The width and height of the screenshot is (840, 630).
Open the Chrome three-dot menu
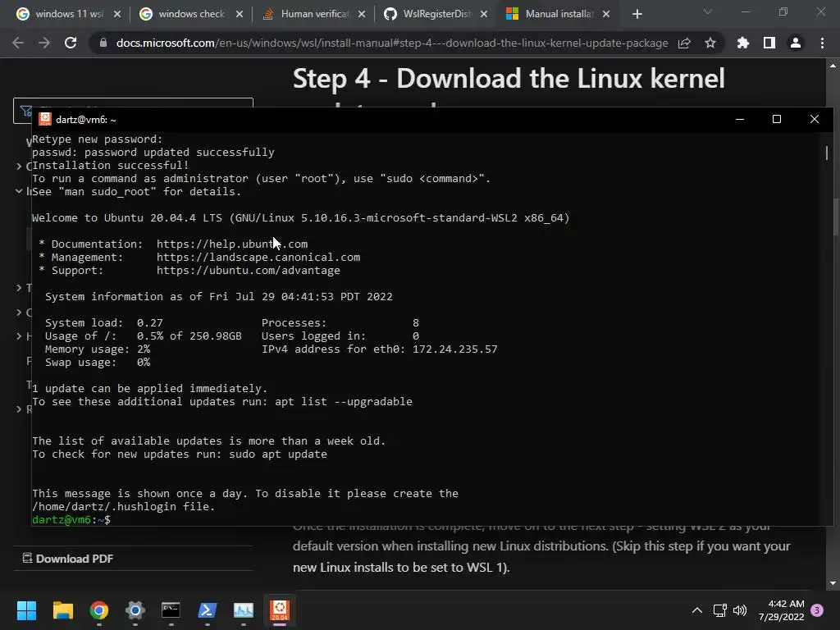tap(822, 43)
